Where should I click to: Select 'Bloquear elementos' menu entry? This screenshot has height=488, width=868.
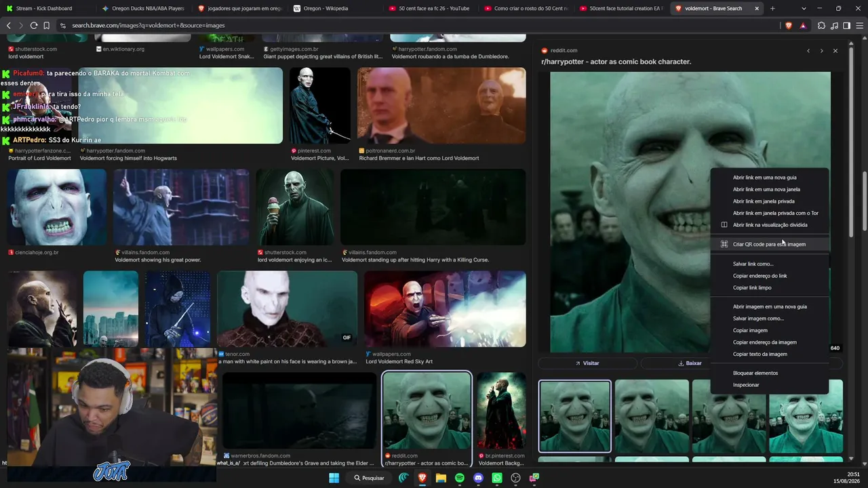[770, 373]
